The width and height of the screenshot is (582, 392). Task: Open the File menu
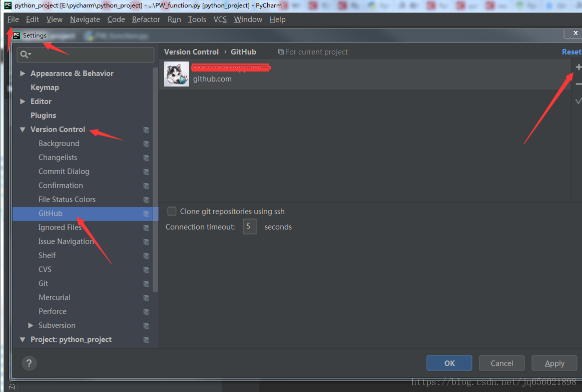(x=13, y=19)
